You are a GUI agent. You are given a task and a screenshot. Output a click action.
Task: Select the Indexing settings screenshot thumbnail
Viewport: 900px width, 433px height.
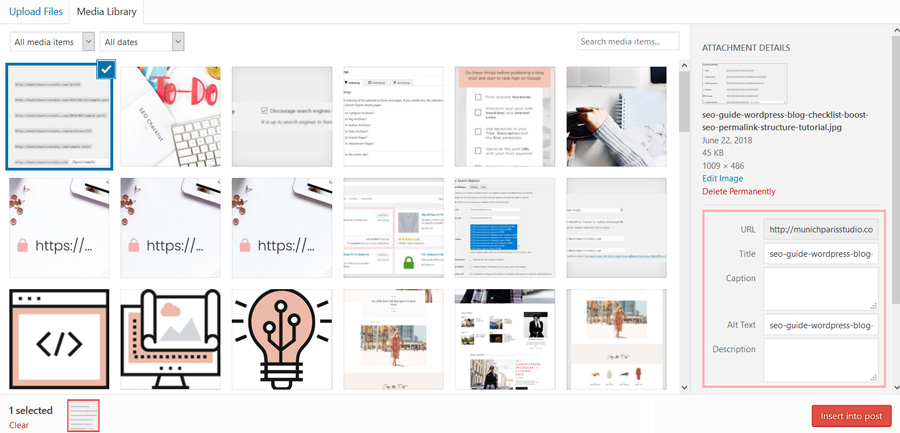pos(393,117)
